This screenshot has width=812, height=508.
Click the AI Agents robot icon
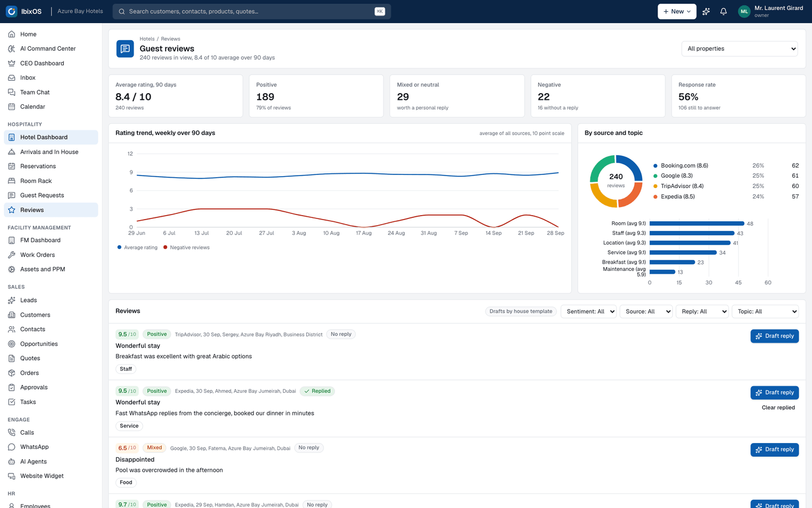click(12, 462)
